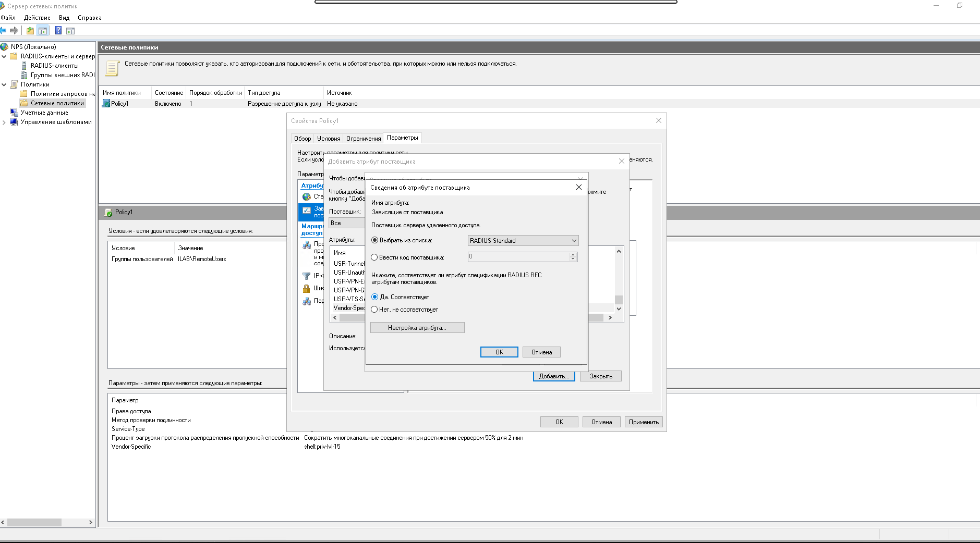The image size is (980, 543).
Task: Click the multilink routing network icon
Action: [307, 245]
